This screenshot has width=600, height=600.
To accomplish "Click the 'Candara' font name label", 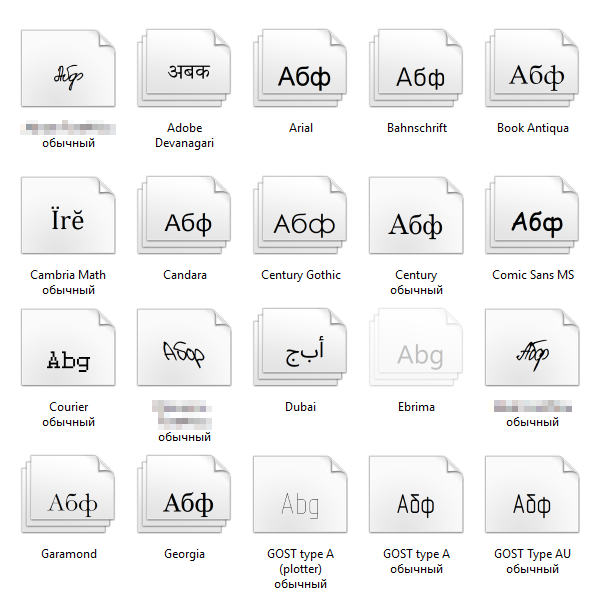I will point(185,275).
